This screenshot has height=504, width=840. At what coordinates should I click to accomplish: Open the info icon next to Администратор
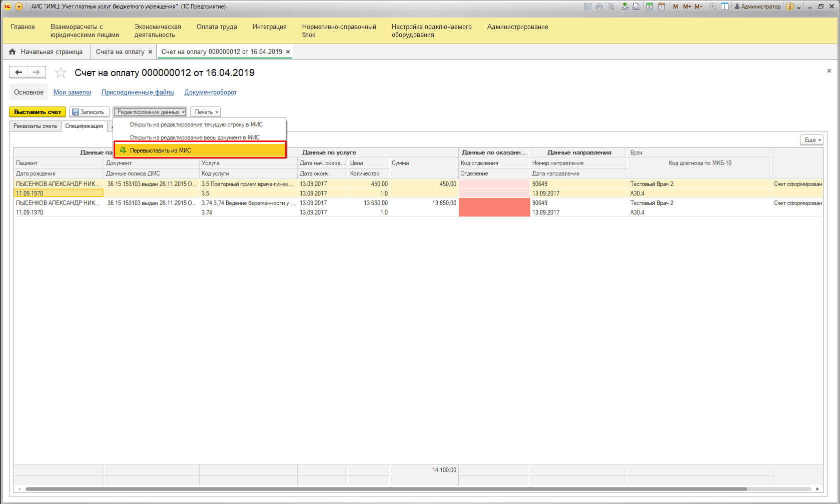click(x=790, y=6)
